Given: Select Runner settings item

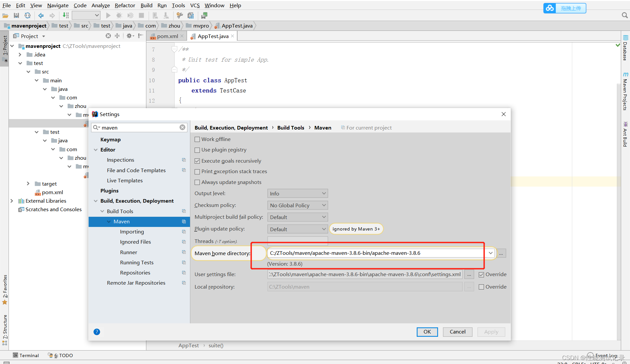Looking at the screenshot, I should tap(129, 252).
